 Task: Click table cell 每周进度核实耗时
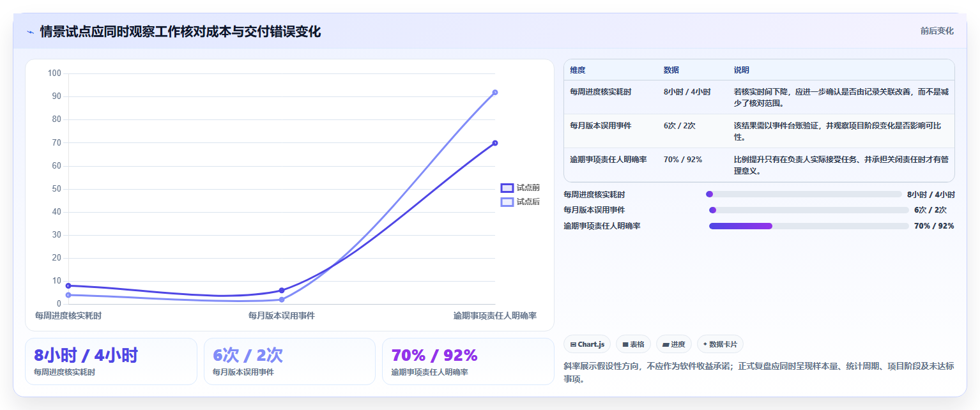[601, 92]
